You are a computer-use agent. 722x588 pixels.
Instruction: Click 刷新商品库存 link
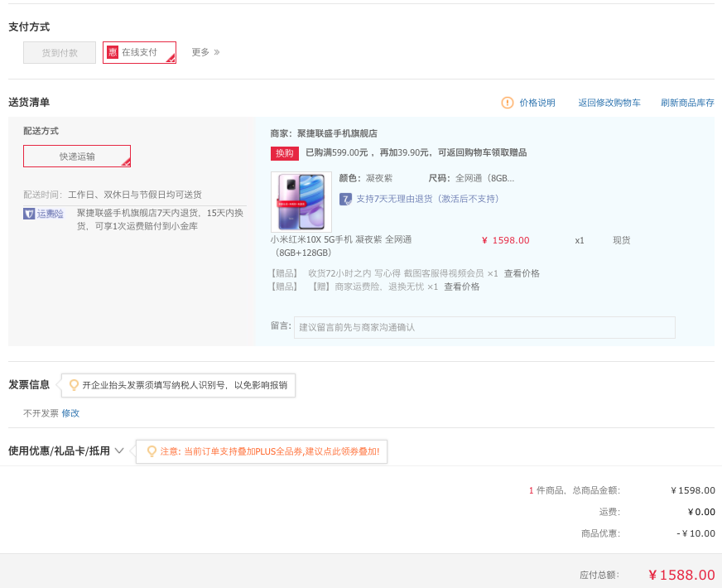tap(687, 103)
